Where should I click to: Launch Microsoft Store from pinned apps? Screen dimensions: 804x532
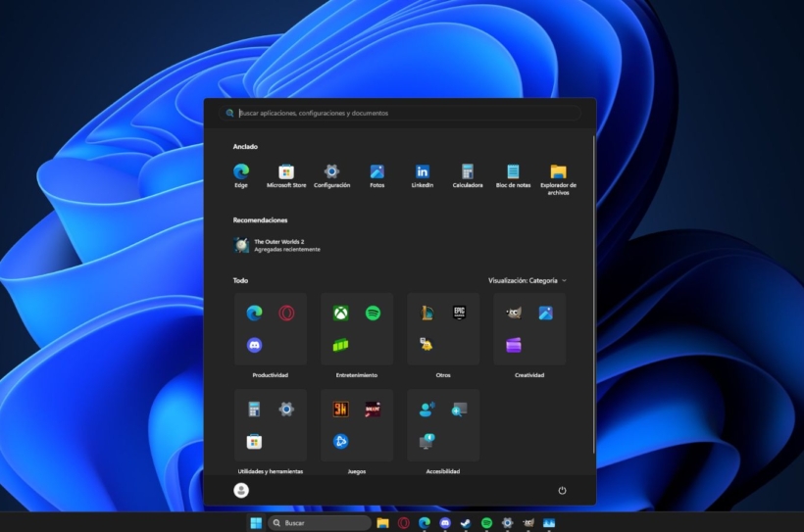tap(286, 175)
